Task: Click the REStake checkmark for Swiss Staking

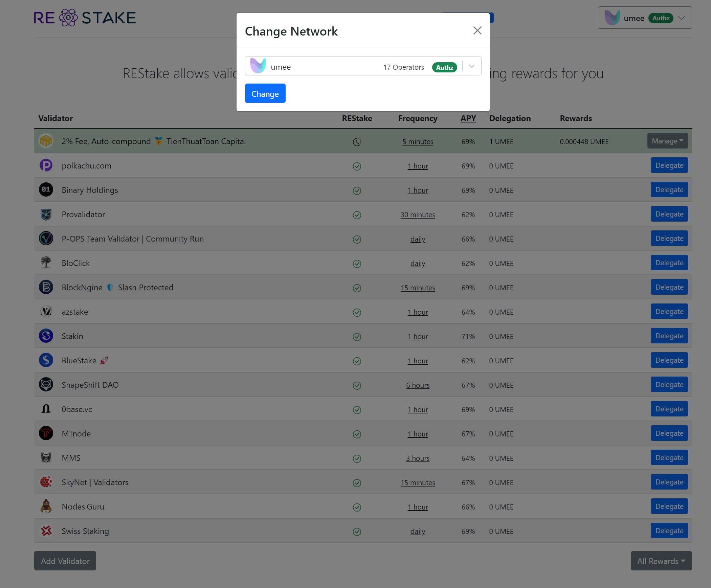Action: click(x=357, y=532)
